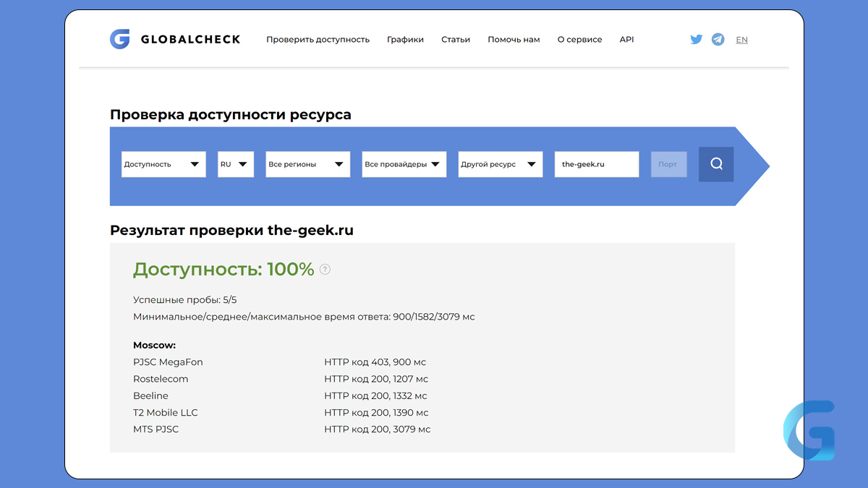
Task: Switch language with EN link
Action: [741, 40]
